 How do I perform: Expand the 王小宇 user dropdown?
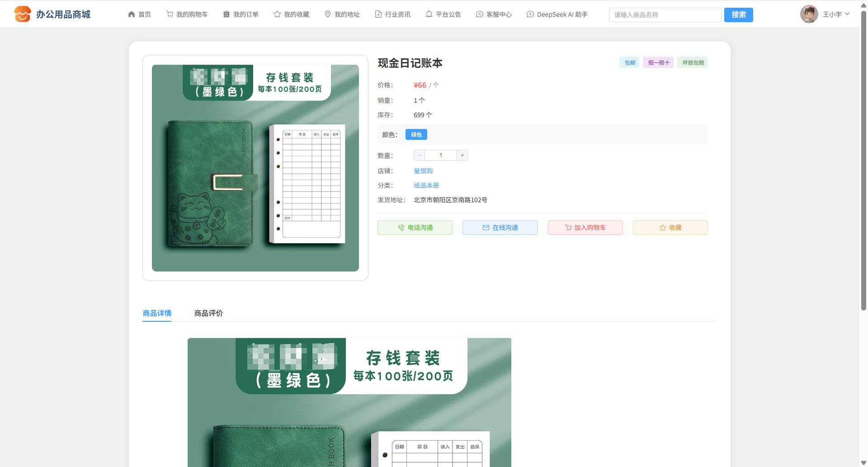point(847,14)
